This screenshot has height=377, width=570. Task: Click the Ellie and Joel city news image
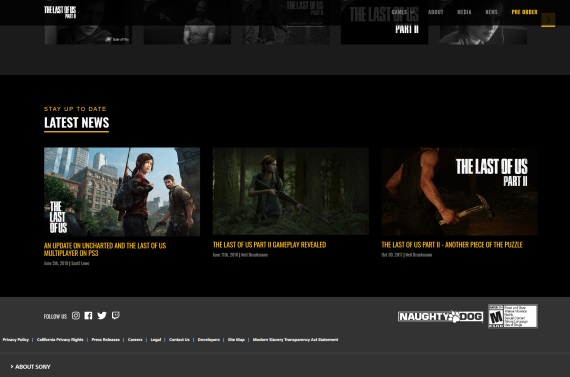pos(122,192)
